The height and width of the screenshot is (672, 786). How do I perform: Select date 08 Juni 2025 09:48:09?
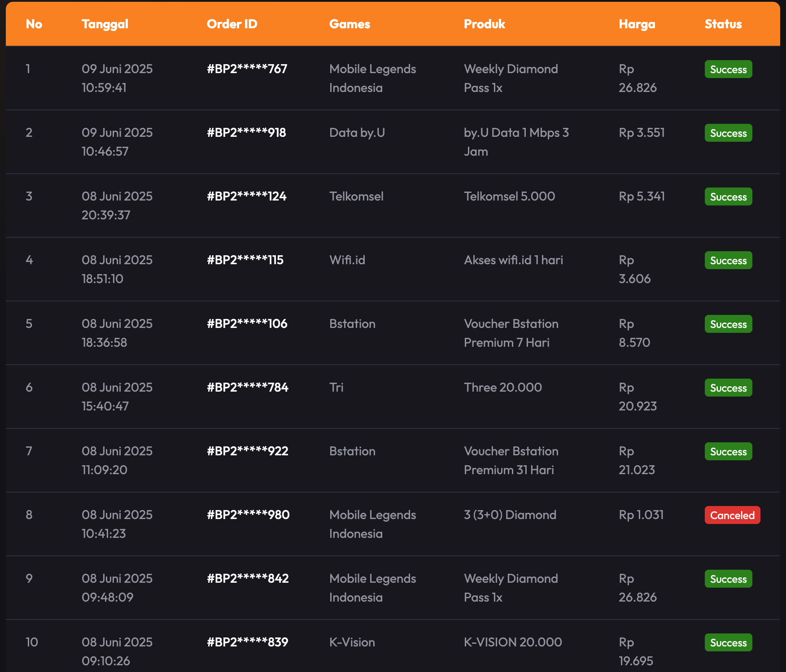117,588
